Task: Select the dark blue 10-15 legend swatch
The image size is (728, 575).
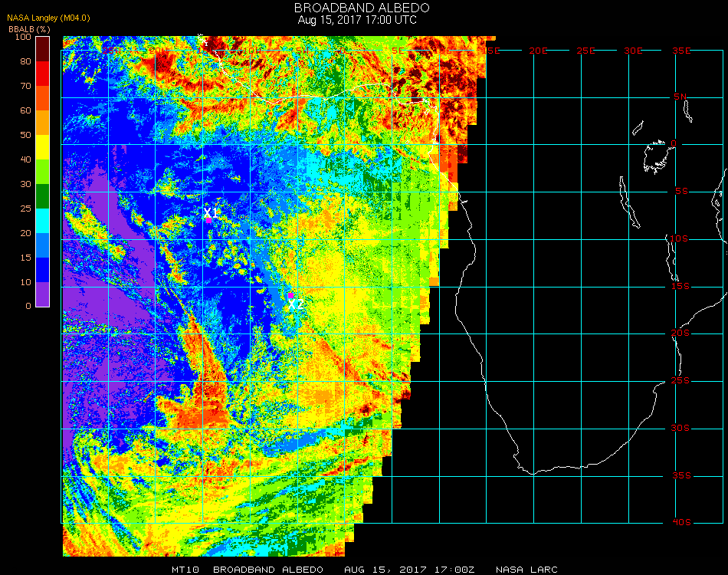Action: click(43, 270)
